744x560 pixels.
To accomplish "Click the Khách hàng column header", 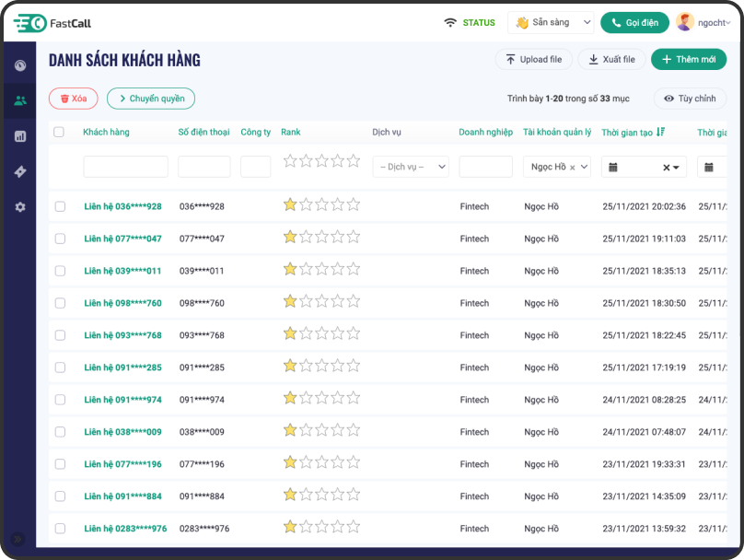I will tap(106, 133).
